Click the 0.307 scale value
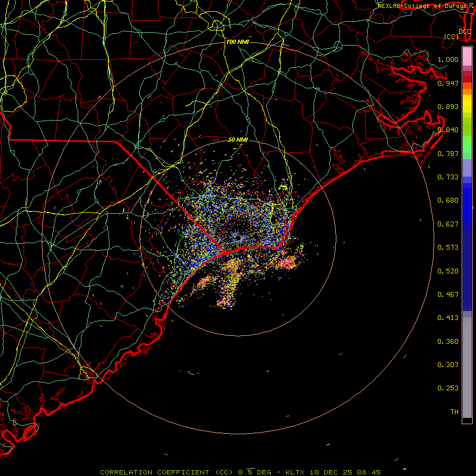 448,365
